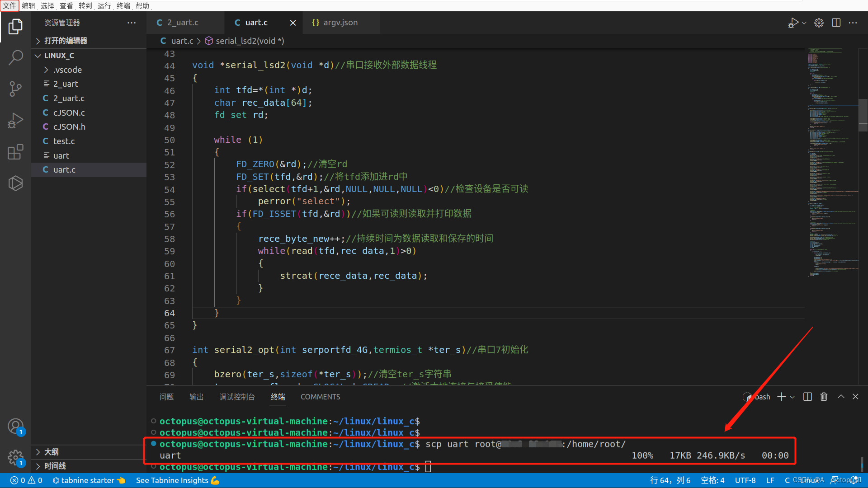This screenshot has width=868, height=488.
Task: Open the Search view in activity bar
Action: tap(15, 57)
